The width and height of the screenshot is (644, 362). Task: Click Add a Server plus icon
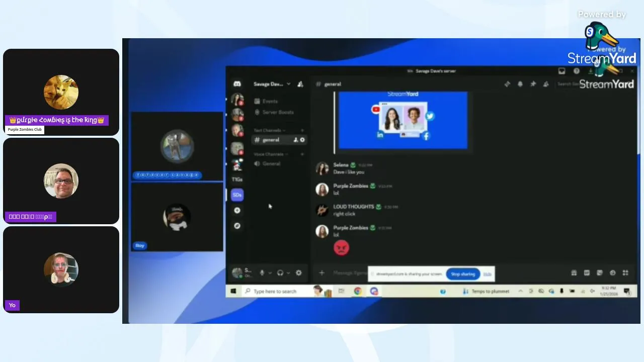[x=237, y=211]
